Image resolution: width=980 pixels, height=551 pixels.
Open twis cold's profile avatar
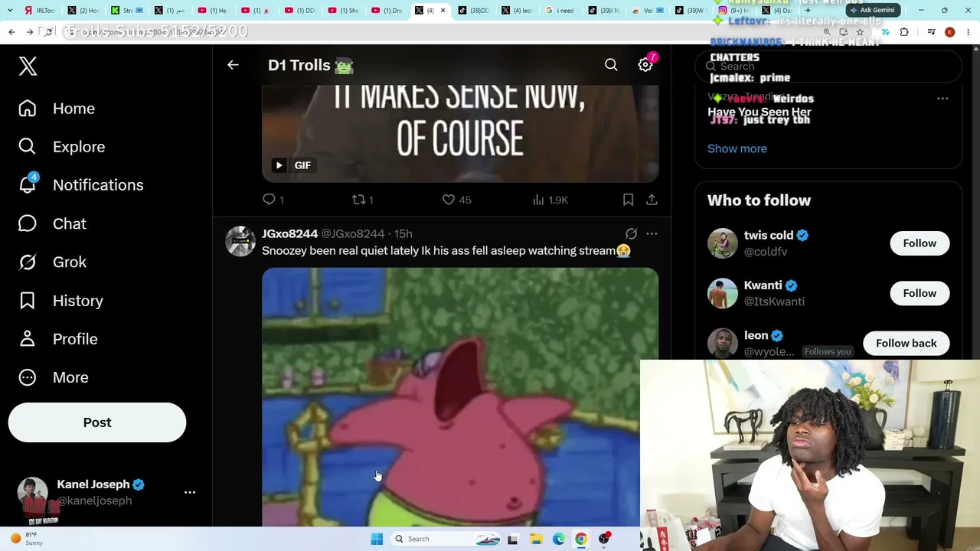(723, 243)
